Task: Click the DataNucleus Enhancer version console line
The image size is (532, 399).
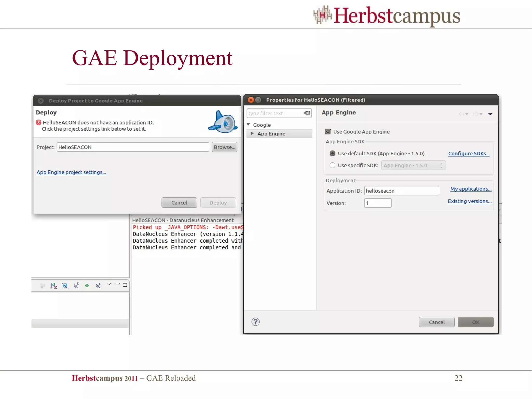Action: [188, 234]
